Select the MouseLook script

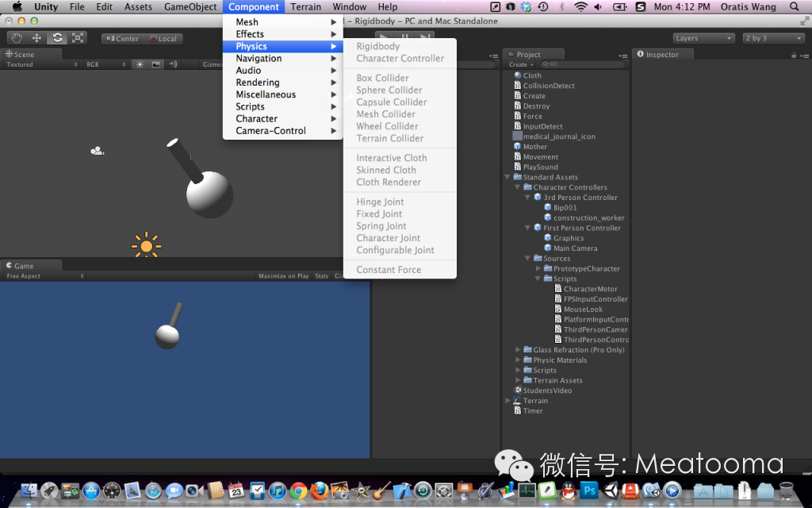(x=578, y=310)
